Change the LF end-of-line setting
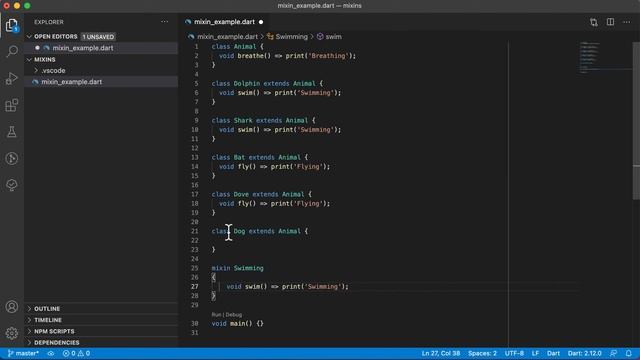This screenshot has height=360, width=640. 535,353
